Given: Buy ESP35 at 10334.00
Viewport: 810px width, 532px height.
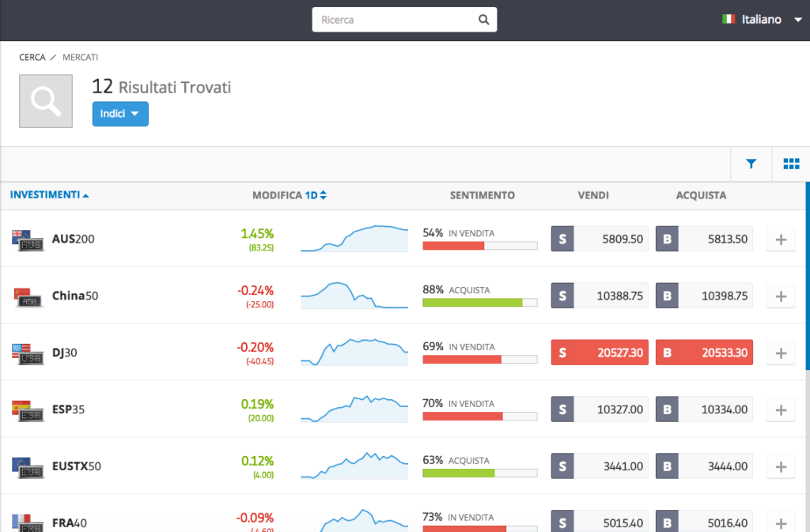Looking at the screenshot, I should [x=704, y=409].
